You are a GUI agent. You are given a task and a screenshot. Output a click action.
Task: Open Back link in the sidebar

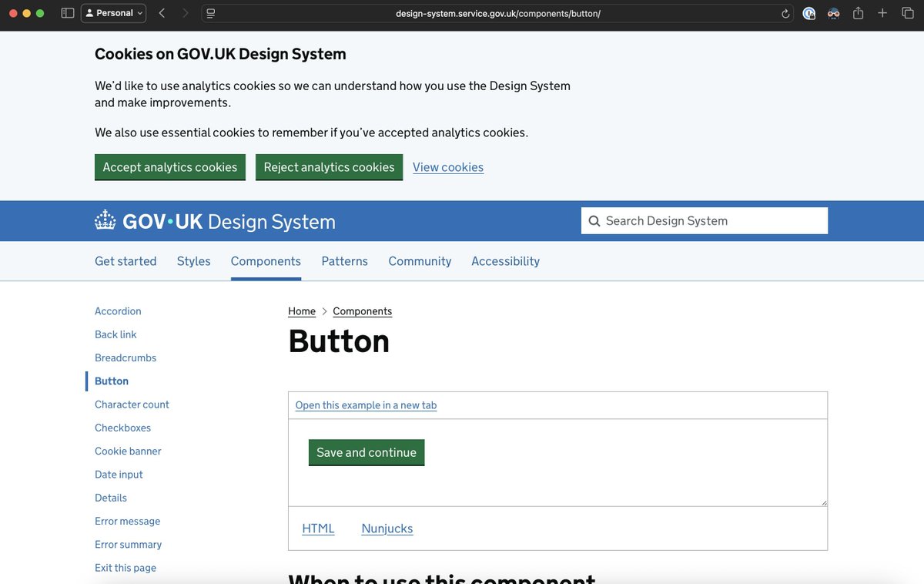(115, 334)
